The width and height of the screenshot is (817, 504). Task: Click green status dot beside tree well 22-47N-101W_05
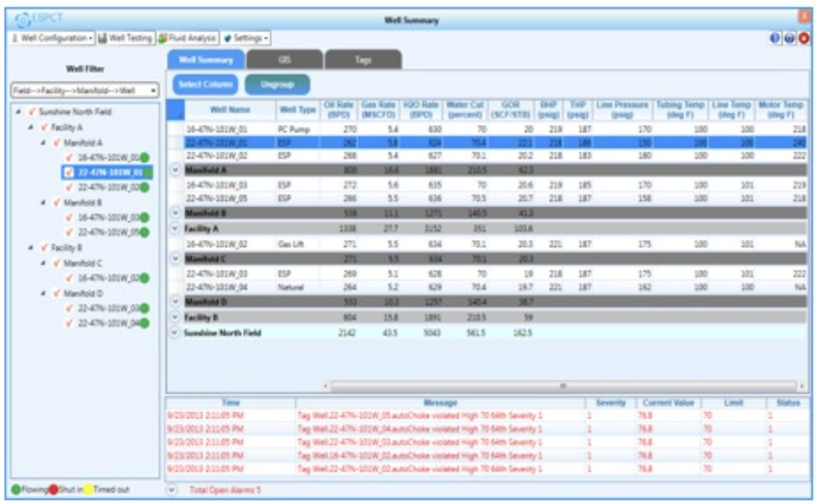pyautogui.click(x=145, y=232)
